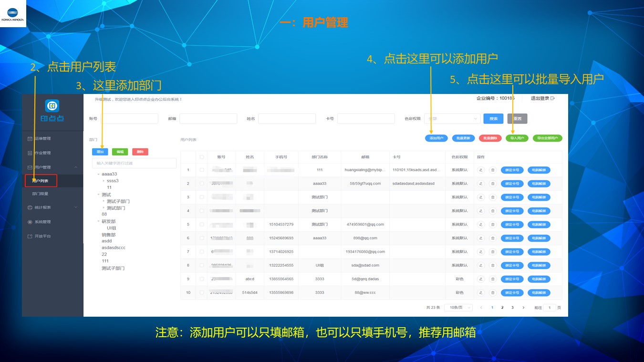Expand the 统计报表 sidebar menu
Image resolution: width=644 pixels, height=362 pixels.
click(x=52, y=207)
